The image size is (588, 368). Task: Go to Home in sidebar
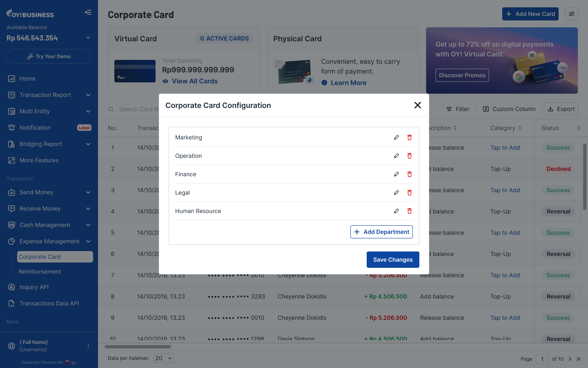27,79
